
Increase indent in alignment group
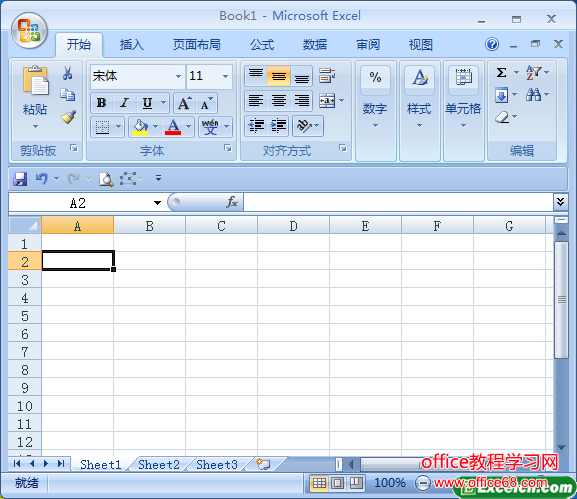[x=279, y=126]
